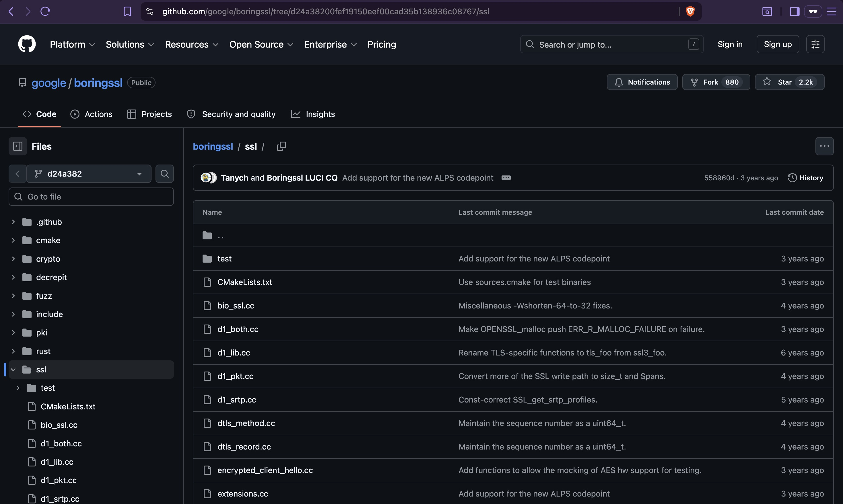
Task: Open extensions.cc in the file table
Action: 243,494
